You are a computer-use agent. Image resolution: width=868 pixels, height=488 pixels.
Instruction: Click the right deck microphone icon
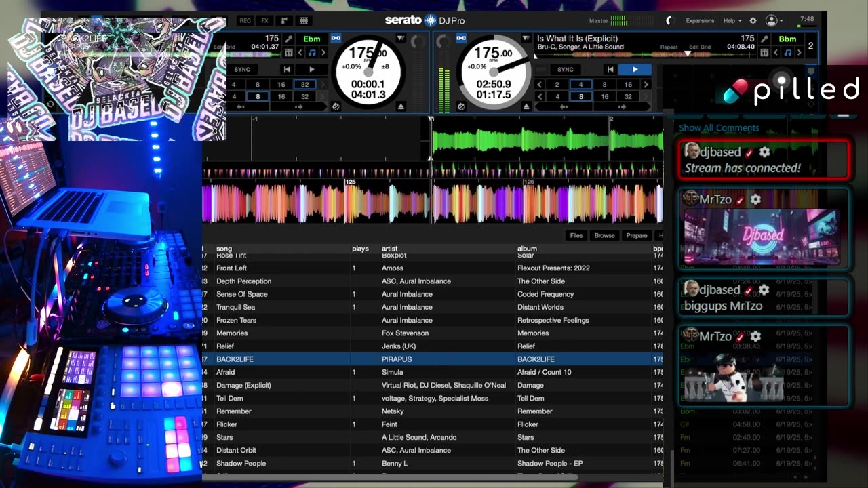(x=765, y=39)
